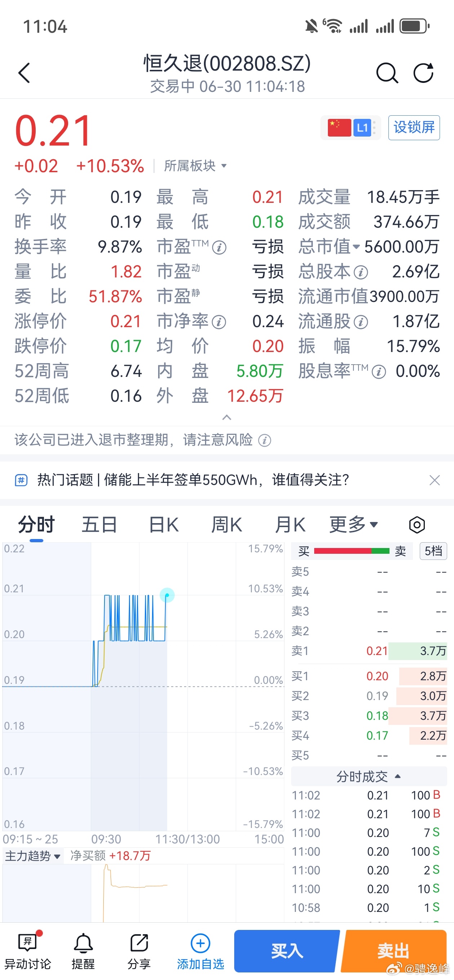The image size is (454, 980).
Task: Open info icon next to 股息率TTM
Action: [379, 372]
